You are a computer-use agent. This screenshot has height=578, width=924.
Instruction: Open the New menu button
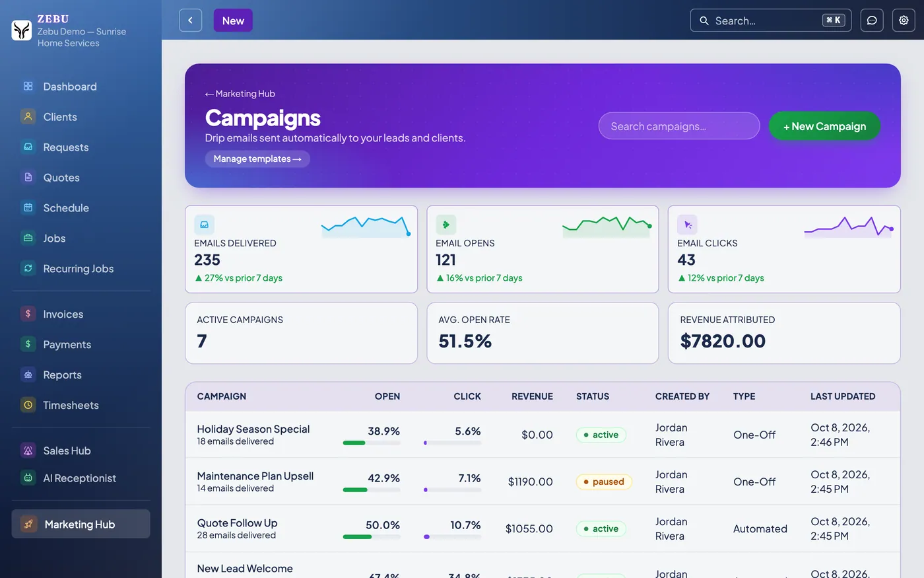[x=233, y=20]
